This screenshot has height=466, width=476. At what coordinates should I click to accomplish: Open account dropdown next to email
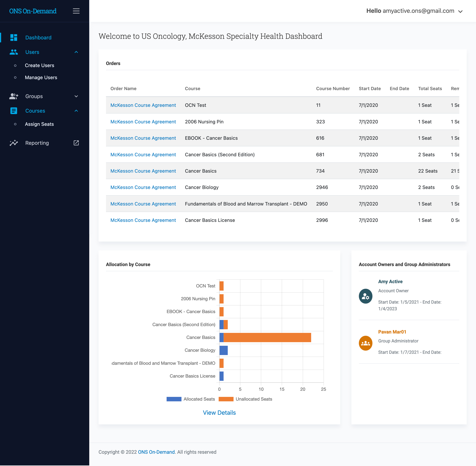coord(460,11)
